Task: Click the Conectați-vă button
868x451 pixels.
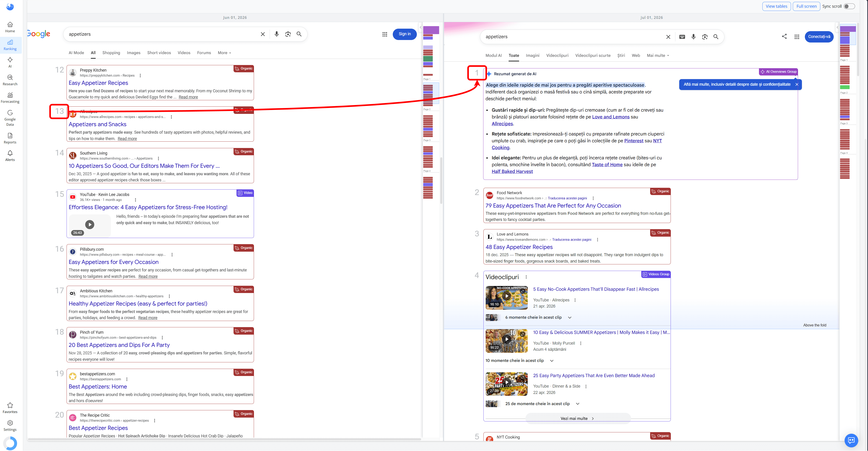Action: (x=819, y=37)
